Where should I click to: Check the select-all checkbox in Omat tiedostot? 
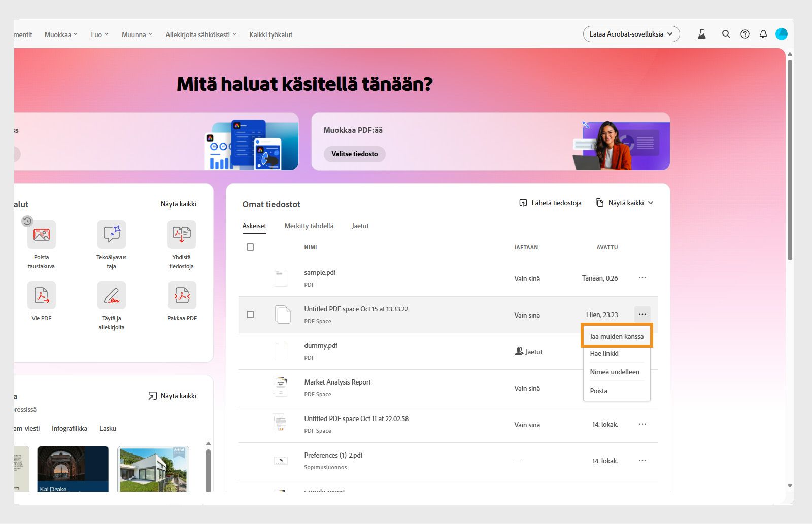250,247
